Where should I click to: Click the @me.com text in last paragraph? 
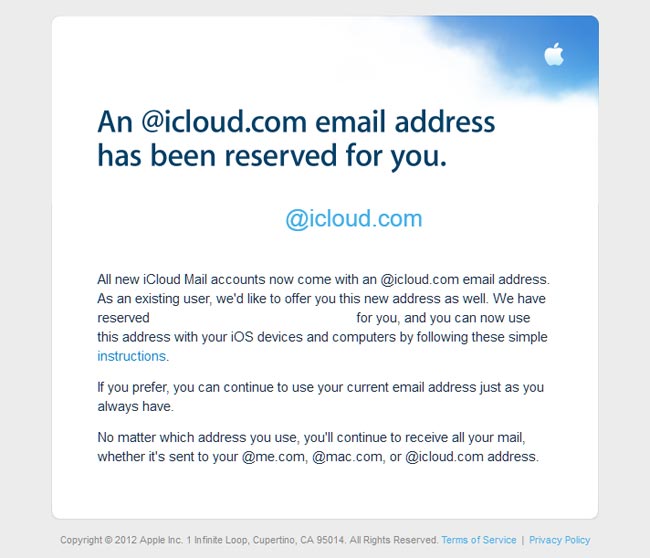[x=275, y=457]
